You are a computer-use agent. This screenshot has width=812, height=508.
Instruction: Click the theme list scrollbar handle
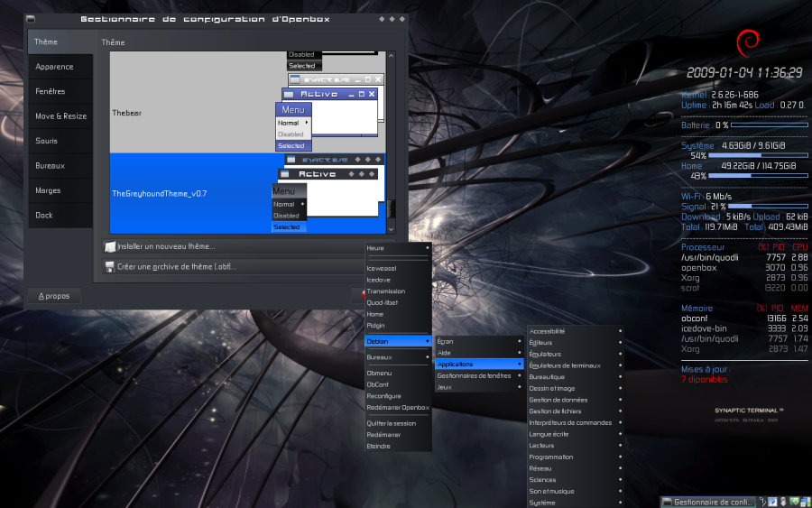[391, 208]
